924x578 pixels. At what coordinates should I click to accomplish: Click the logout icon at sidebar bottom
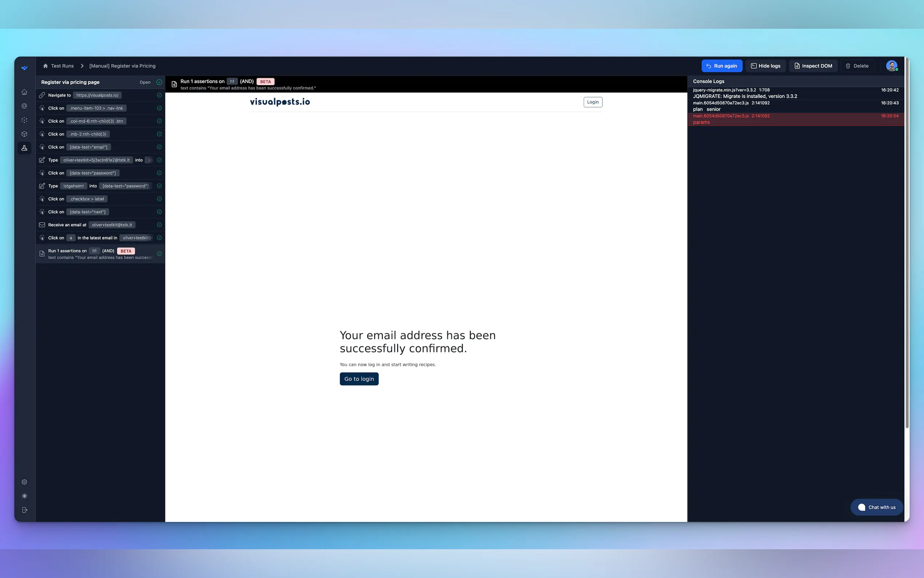(x=24, y=510)
